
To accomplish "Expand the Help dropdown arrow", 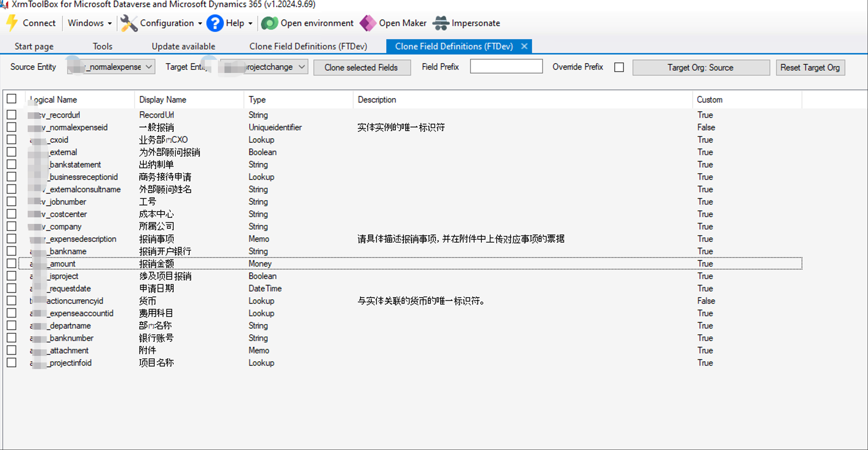I will coord(250,23).
